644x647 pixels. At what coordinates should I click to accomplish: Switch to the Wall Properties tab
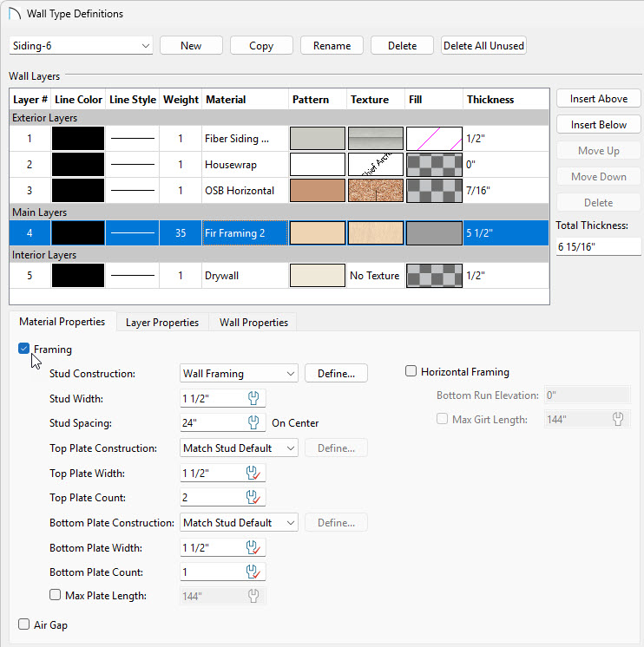coord(253,323)
